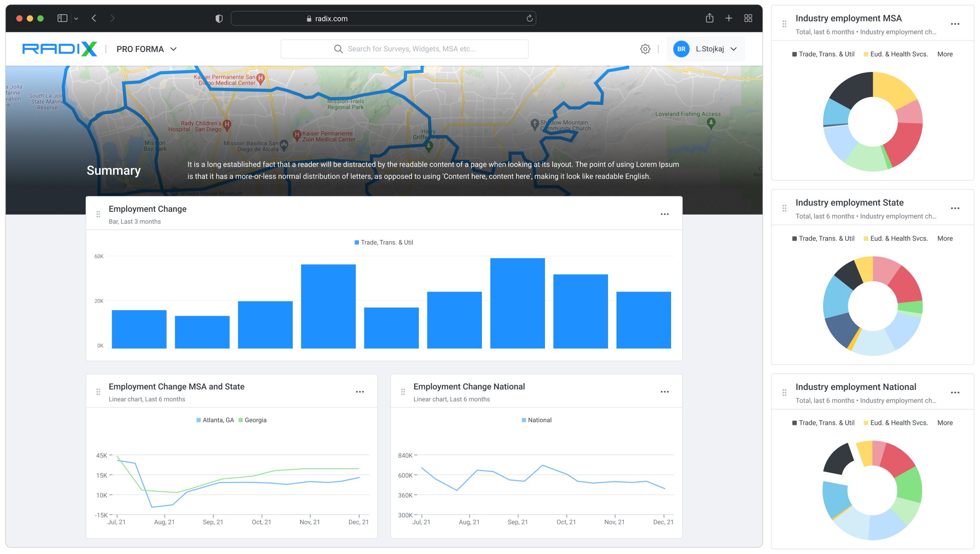Toggle Trade, Trans. & Util legend in bar chart

[384, 242]
